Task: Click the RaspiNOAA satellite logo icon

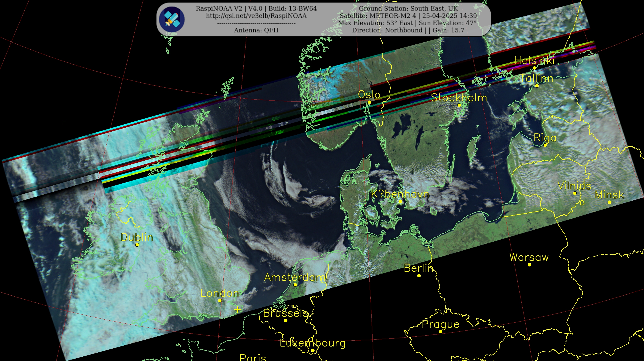Action: pos(172,19)
